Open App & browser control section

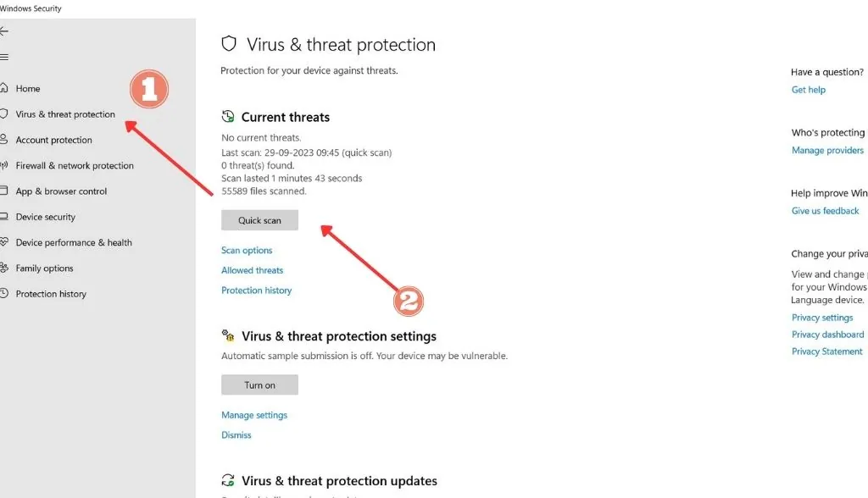click(x=61, y=191)
